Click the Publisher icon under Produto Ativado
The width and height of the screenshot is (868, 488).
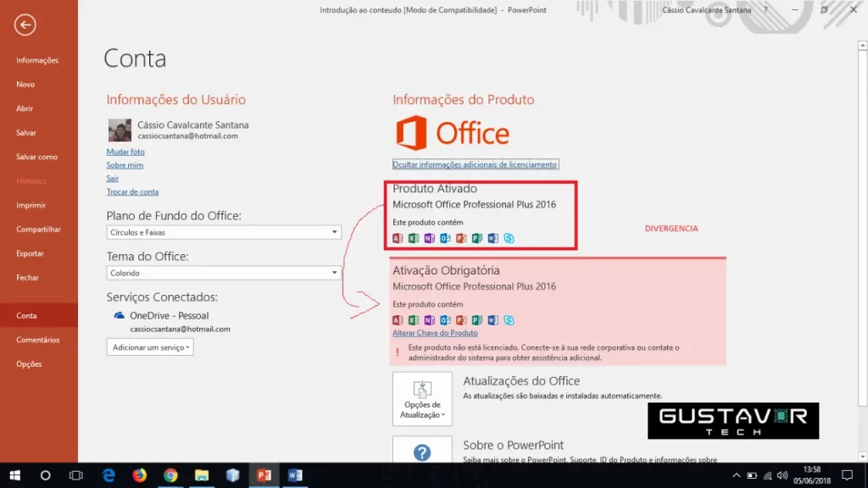tap(477, 238)
